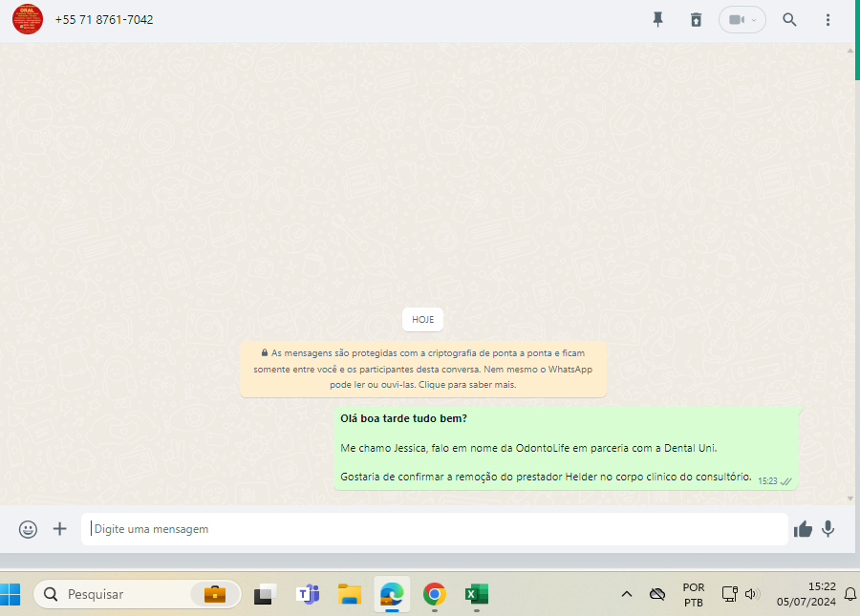Open the volume control speaker icon
860x616 pixels.
[x=752, y=594]
